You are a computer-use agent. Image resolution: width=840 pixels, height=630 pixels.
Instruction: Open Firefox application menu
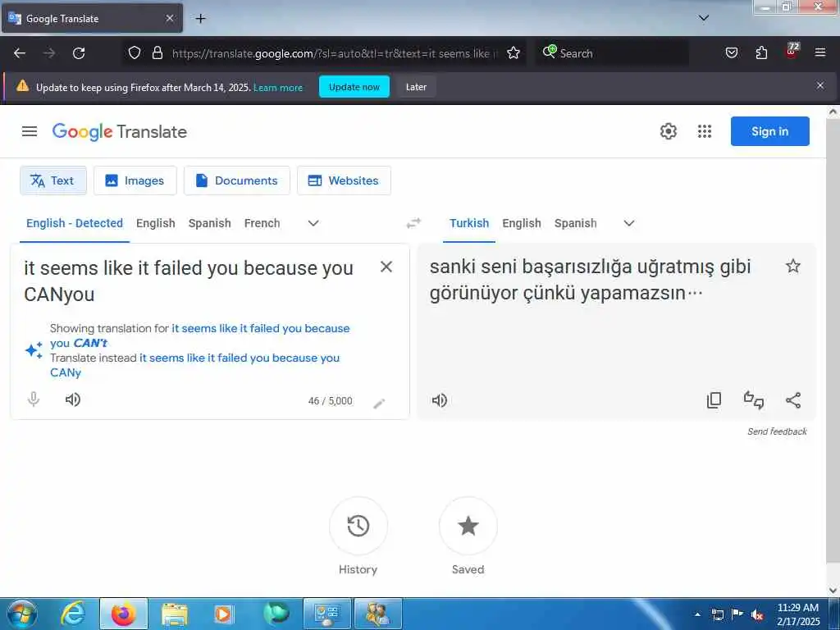coord(820,53)
